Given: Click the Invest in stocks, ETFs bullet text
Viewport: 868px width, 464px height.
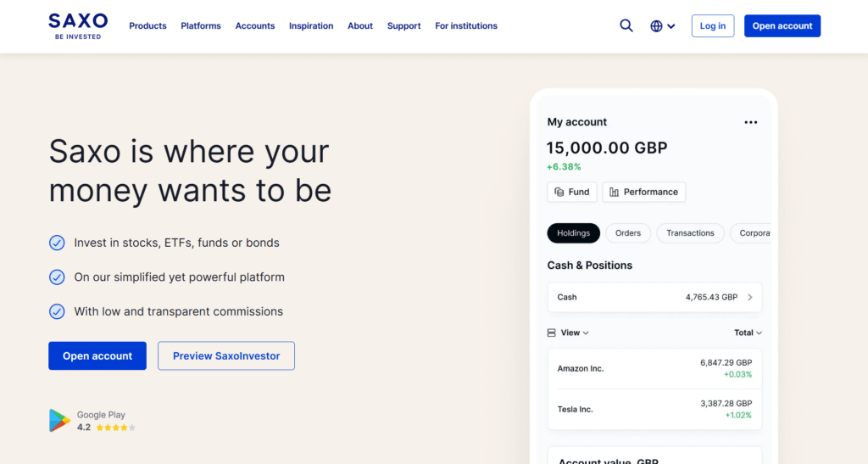Looking at the screenshot, I should [x=176, y=243].
